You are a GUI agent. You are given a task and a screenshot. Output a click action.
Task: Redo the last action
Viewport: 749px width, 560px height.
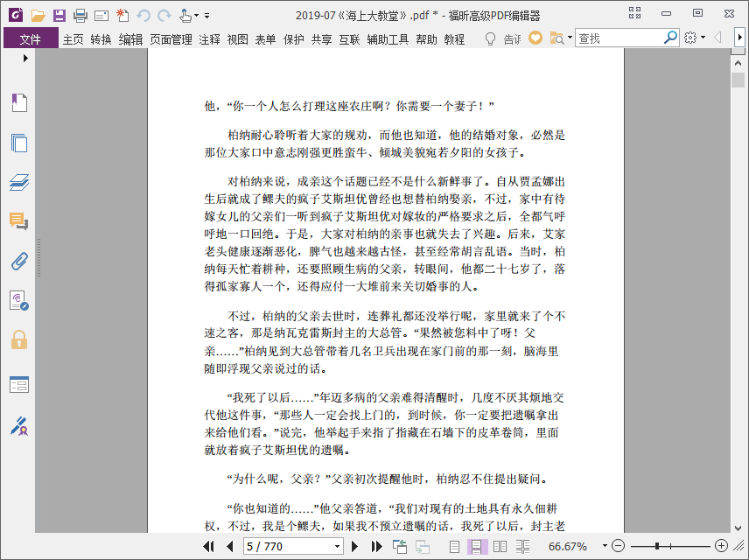164,16
